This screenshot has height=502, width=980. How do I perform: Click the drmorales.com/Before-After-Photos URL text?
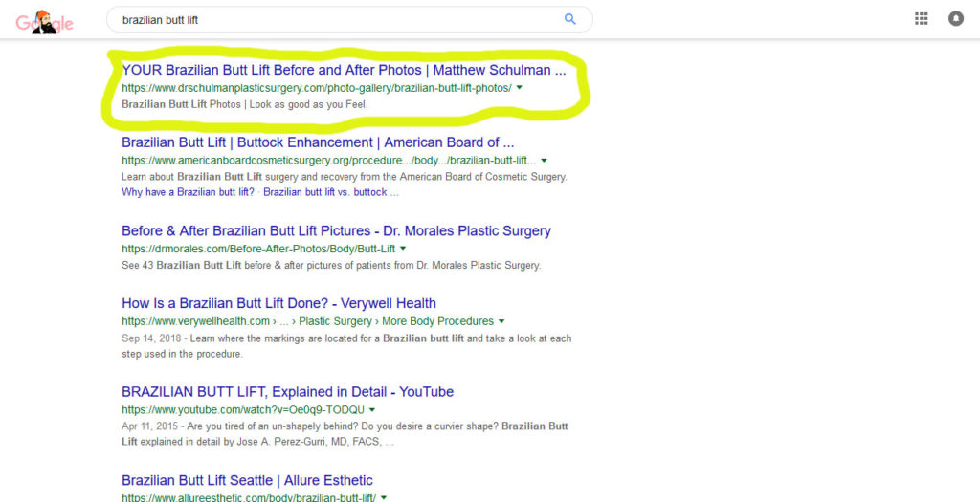pos(258,249)
